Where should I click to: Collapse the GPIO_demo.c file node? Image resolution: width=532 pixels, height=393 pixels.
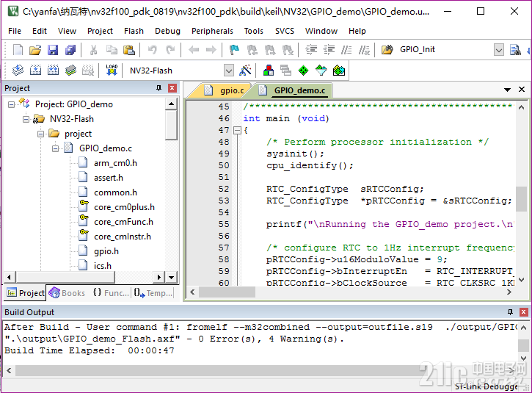point(55,148)
